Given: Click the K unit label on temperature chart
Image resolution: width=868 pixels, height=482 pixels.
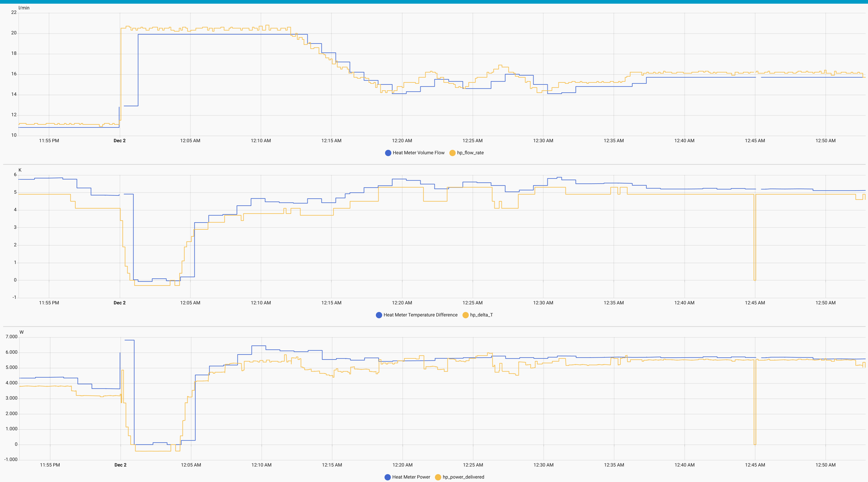Looking at the screenshot, I should tap(20, 170).
